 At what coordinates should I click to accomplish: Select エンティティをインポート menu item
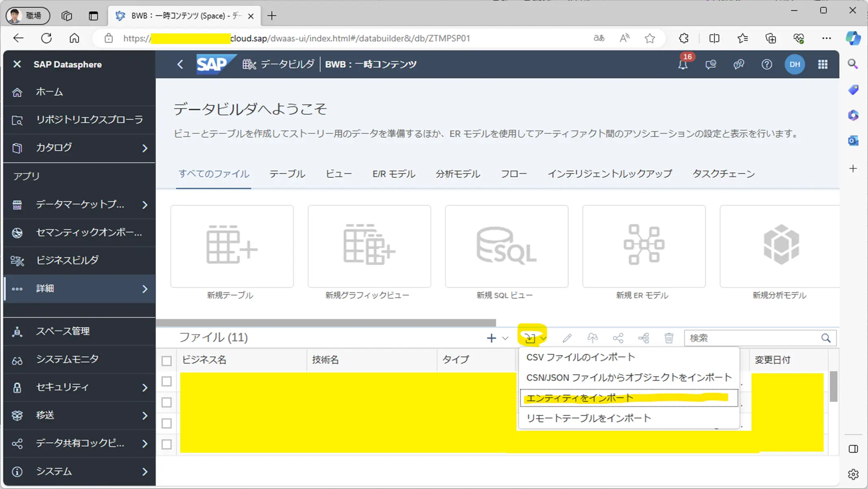coord(629,398)
